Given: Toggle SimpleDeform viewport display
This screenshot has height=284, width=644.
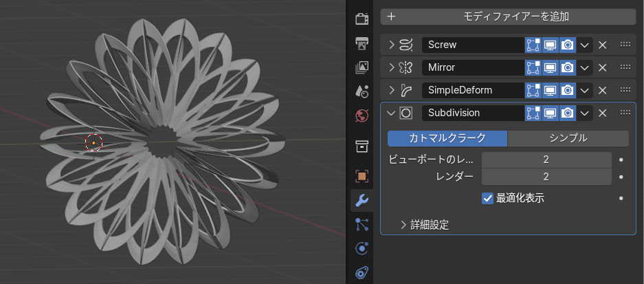Looking at the screenshot, I should coord(551,90).
